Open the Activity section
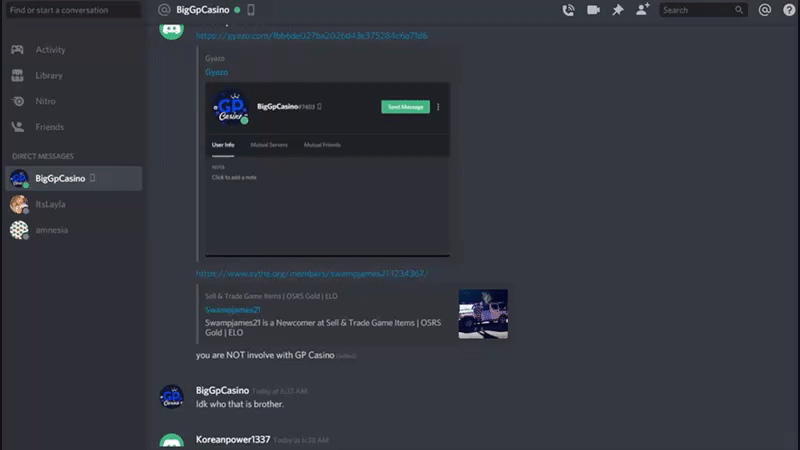 [73, 49]
